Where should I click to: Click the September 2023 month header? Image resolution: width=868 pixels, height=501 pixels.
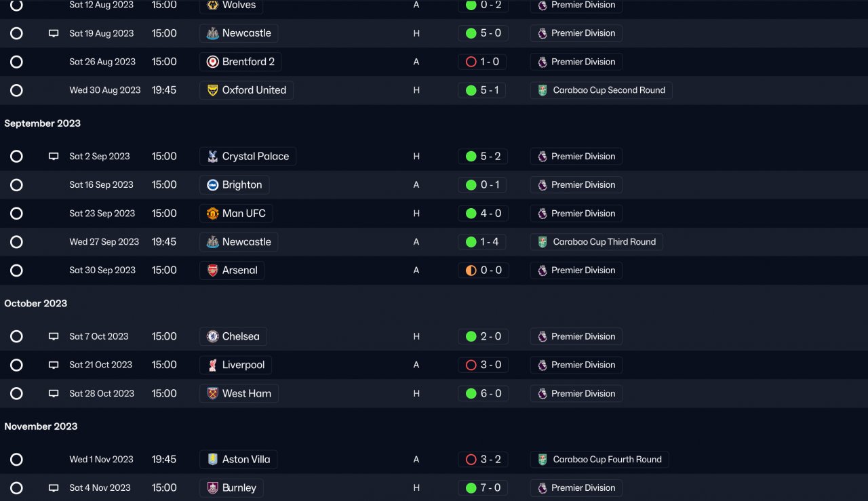coord(43,123)
